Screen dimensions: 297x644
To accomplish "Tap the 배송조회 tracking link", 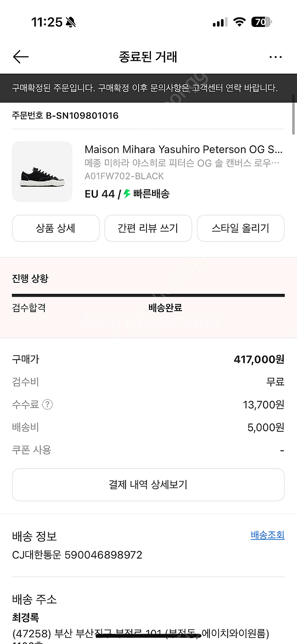I will coord(267,535).
